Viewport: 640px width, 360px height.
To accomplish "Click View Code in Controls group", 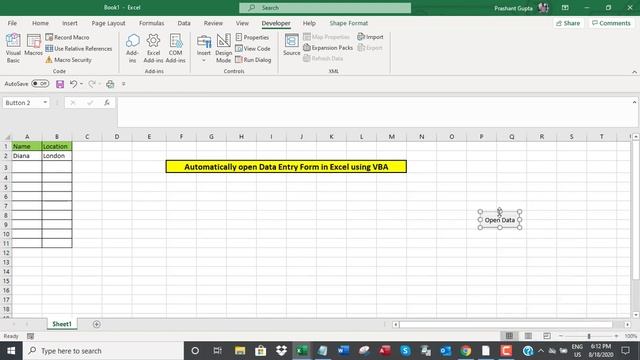I will 253,49.
